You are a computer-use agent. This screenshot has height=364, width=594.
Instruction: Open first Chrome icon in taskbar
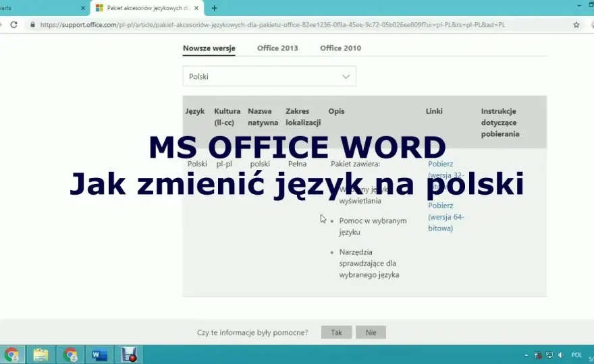(11, 355)
